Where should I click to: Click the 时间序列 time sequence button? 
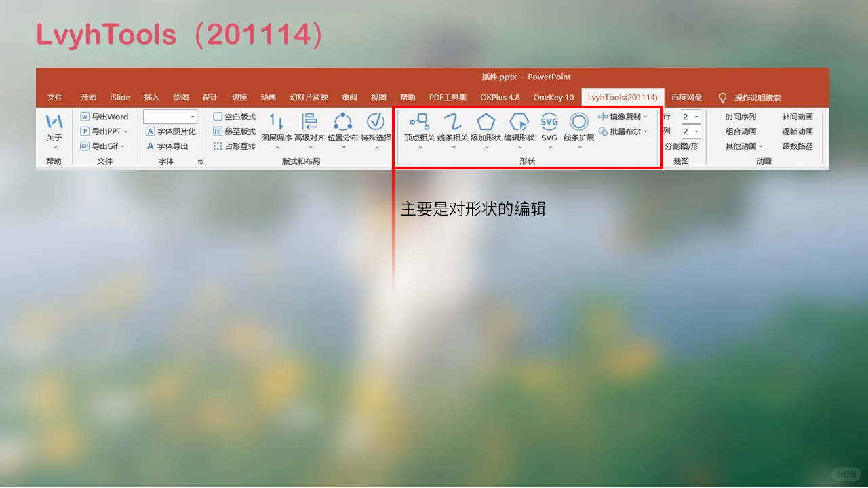[741, 117]
